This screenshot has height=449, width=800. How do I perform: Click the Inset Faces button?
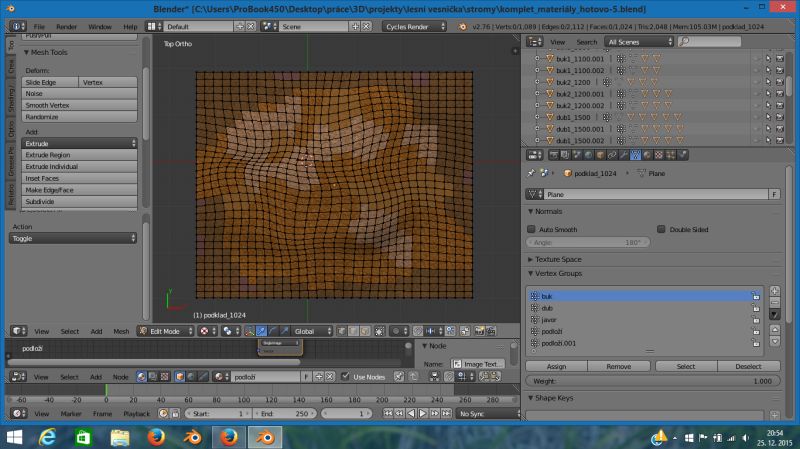80,179
